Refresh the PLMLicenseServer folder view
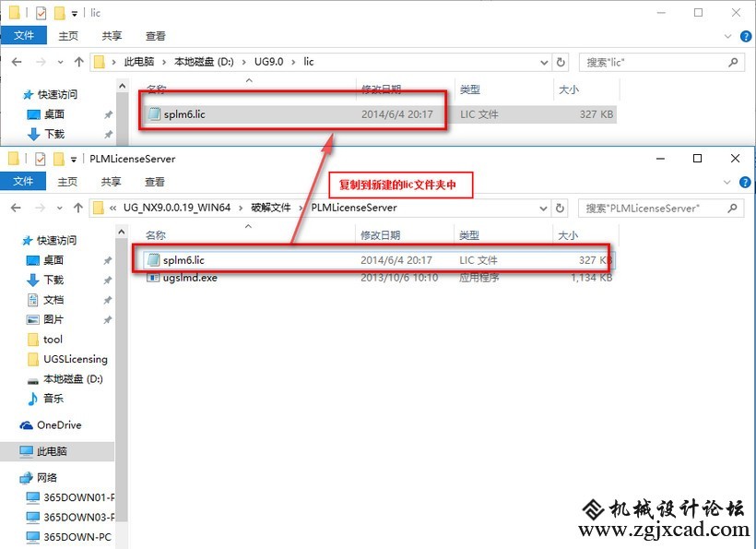This screenshot has height=549, width=756. pyautogui.click(x=560, y=208)
